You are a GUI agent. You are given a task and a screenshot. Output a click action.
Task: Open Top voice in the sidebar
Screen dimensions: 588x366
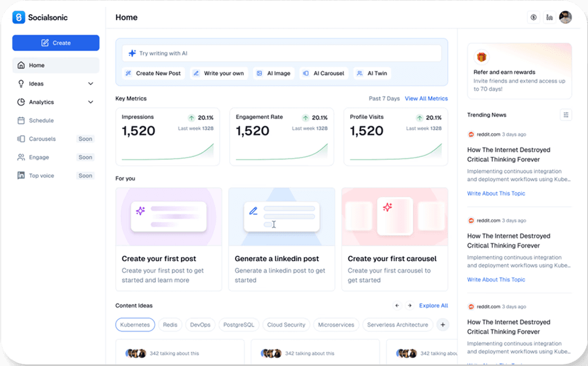coord(56,175)
